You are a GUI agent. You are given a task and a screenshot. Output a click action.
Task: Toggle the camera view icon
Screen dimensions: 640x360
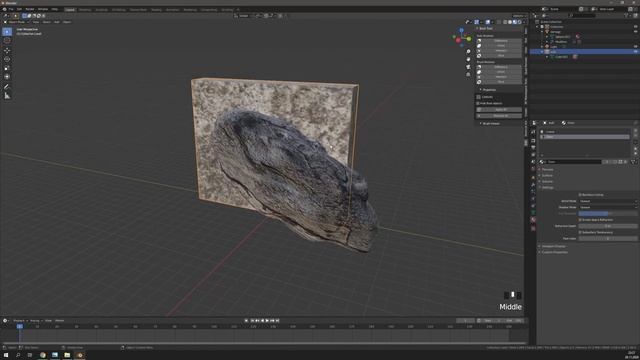468,67
